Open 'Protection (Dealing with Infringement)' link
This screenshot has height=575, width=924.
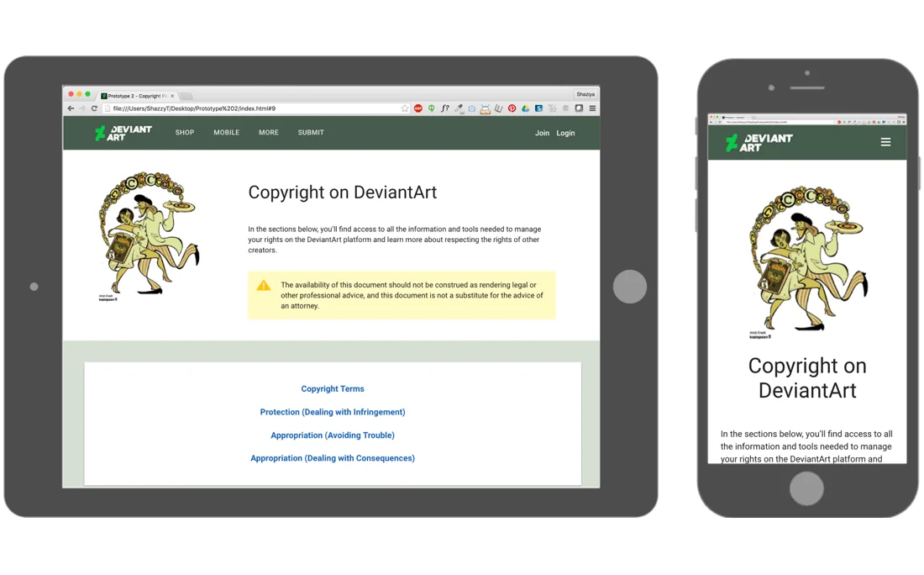click(333, 412)
